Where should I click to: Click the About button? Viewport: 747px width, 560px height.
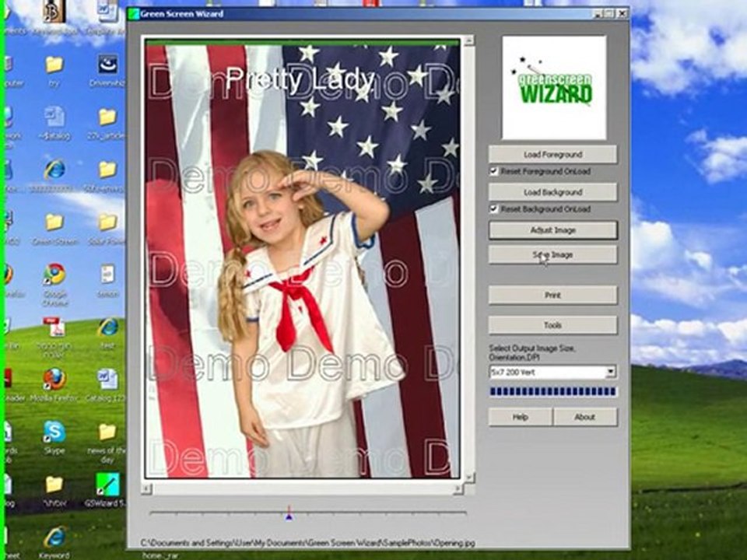[584, 417]
